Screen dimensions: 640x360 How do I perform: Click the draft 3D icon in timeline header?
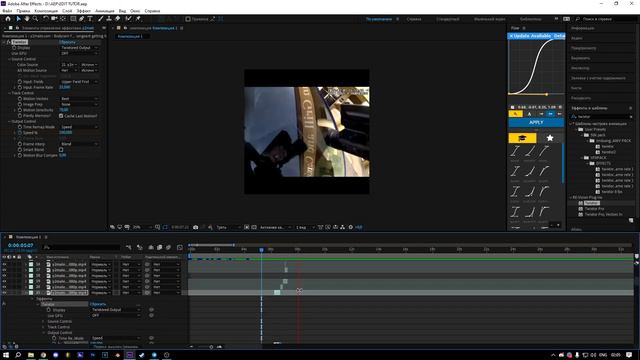point(140,247)
